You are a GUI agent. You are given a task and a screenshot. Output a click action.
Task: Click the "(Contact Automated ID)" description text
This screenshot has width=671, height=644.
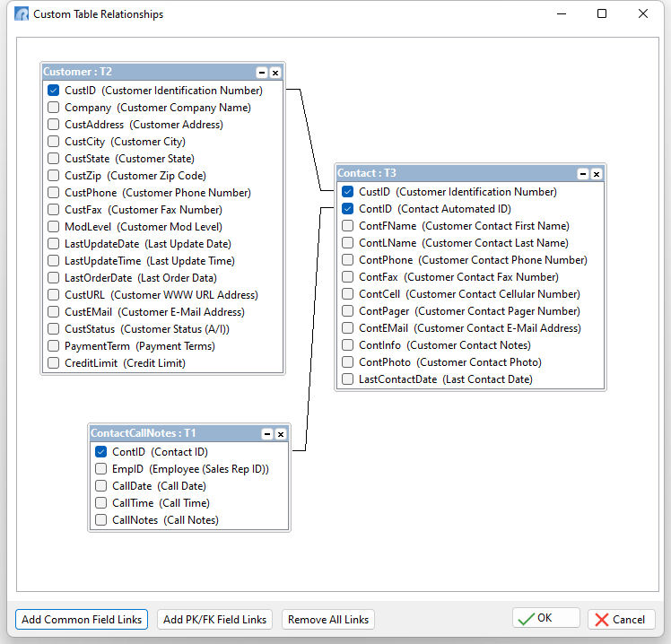[455, 209]
